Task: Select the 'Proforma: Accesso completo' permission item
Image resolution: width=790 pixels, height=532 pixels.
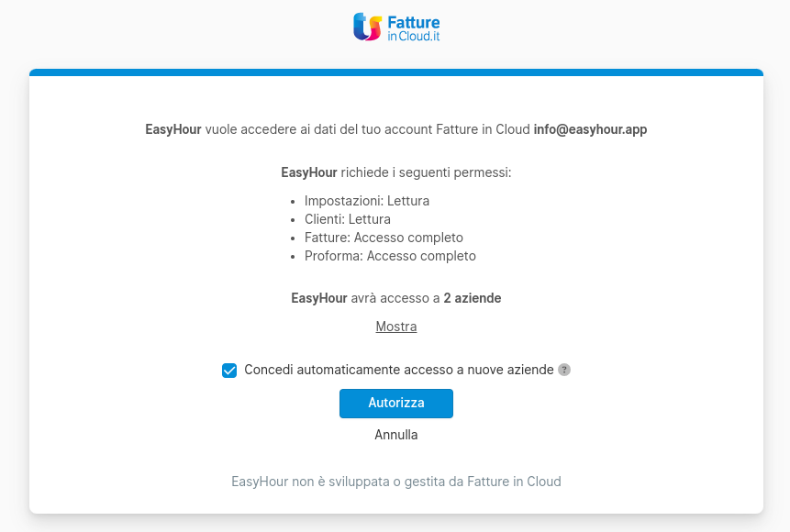Action: pyautogui.click(x=390, y=256)
